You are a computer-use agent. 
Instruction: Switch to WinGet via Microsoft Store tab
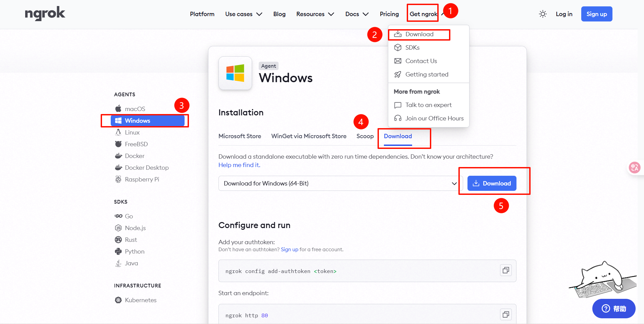pos(309,136)
